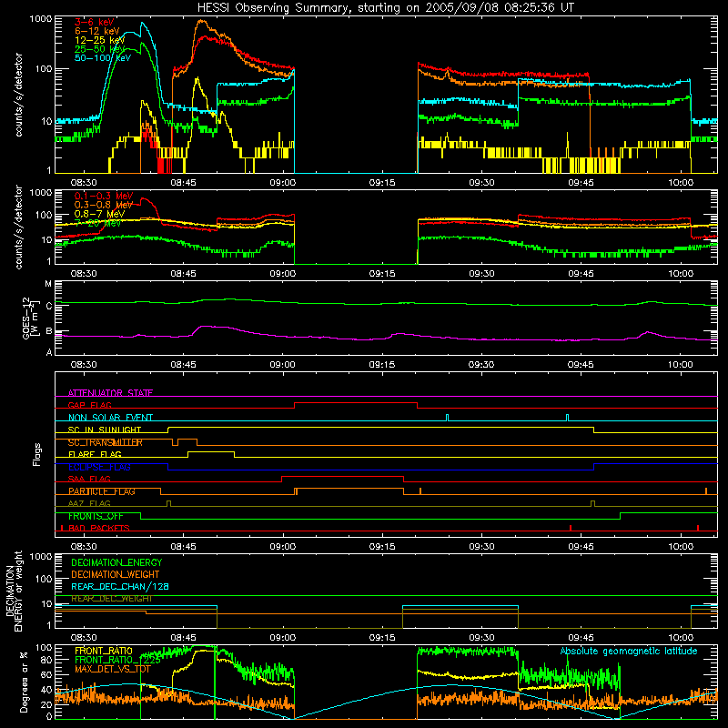Screen dimensions: 728x728
Task: Click '10:00' tick under Flags panel
Action: 681,547
